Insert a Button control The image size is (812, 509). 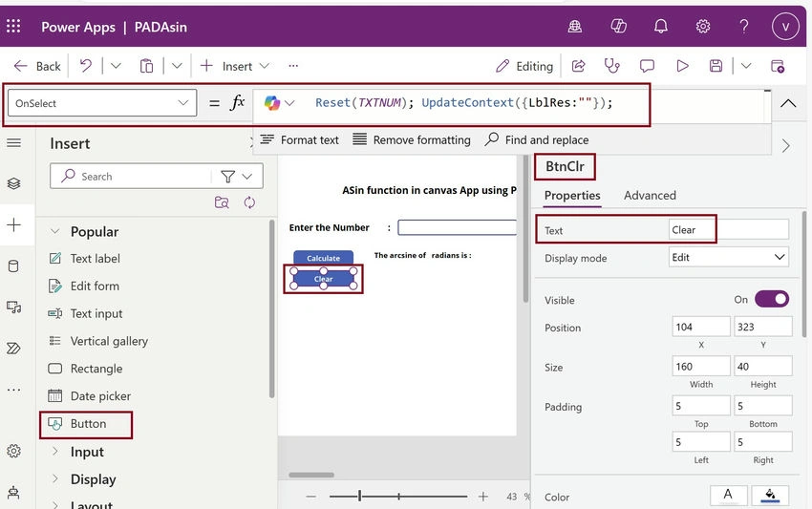coord(77,424)
